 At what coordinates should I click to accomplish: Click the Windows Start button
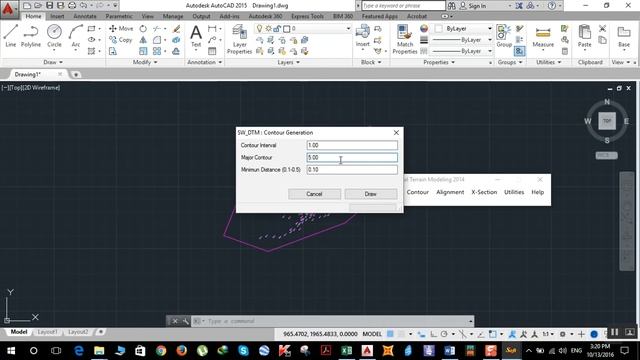pos(11,350)
